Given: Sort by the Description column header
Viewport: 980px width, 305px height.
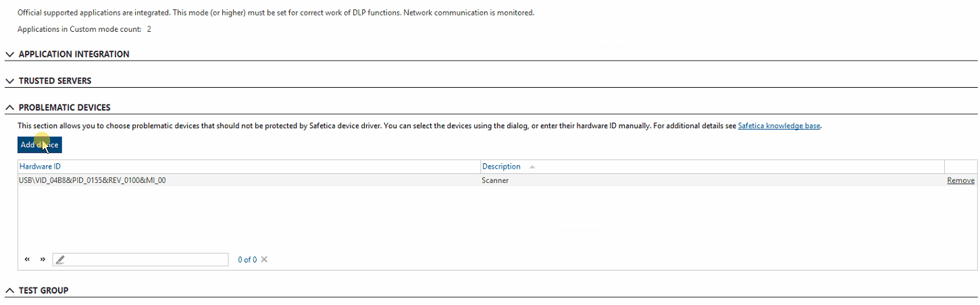Looking at the screenshot, I should click(x=500, y=167).
